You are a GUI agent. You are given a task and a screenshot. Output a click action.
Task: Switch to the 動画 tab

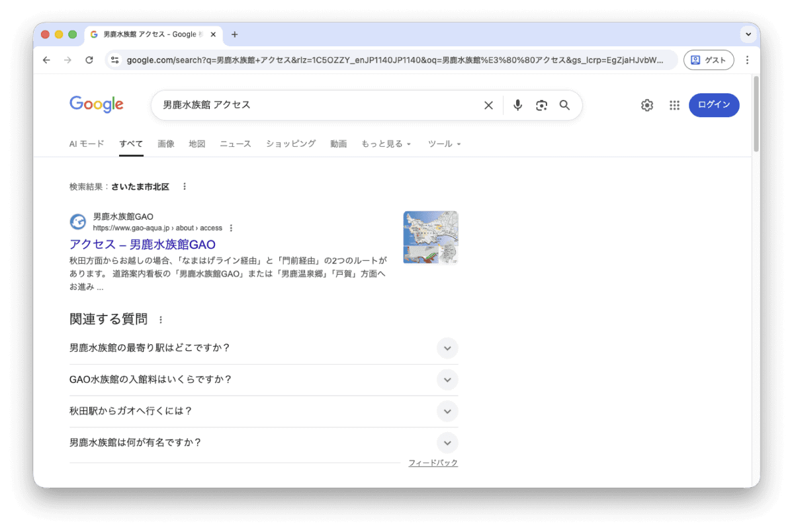339,144
